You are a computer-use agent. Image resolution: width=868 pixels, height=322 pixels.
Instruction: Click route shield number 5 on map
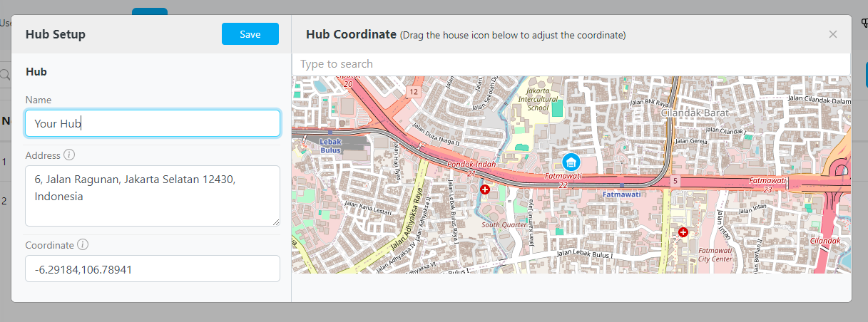point(675,182)
